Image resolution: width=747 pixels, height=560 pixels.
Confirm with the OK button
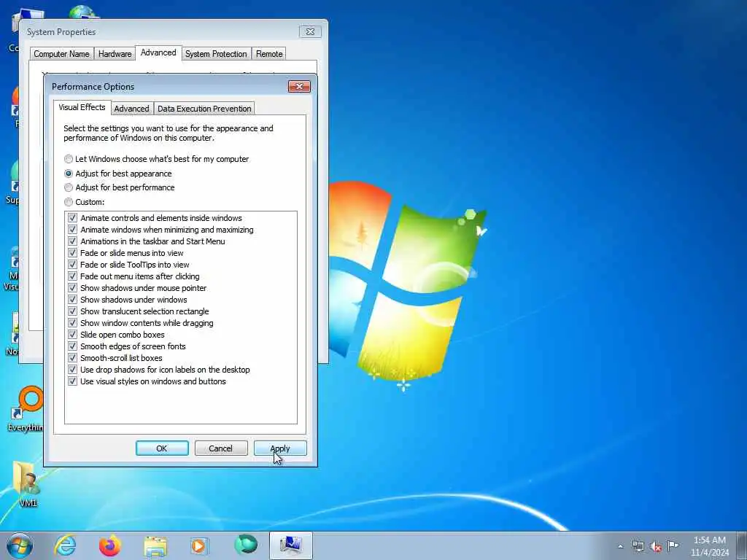162,448
